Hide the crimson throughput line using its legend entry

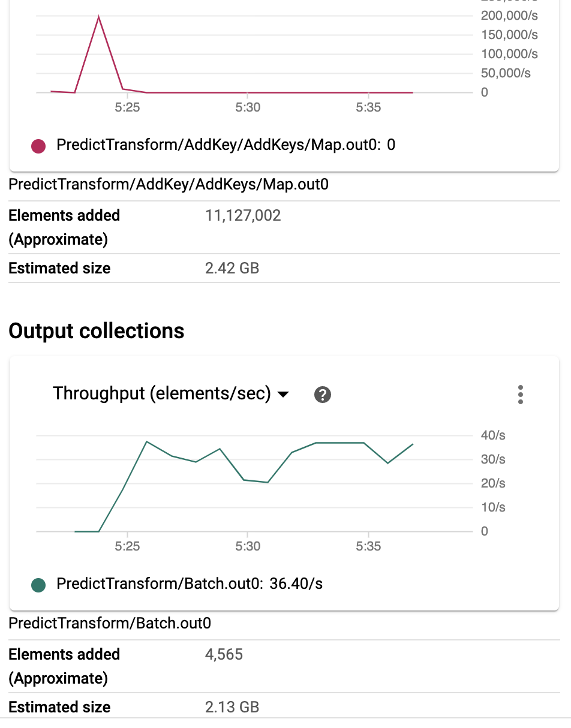click(38, 146)
